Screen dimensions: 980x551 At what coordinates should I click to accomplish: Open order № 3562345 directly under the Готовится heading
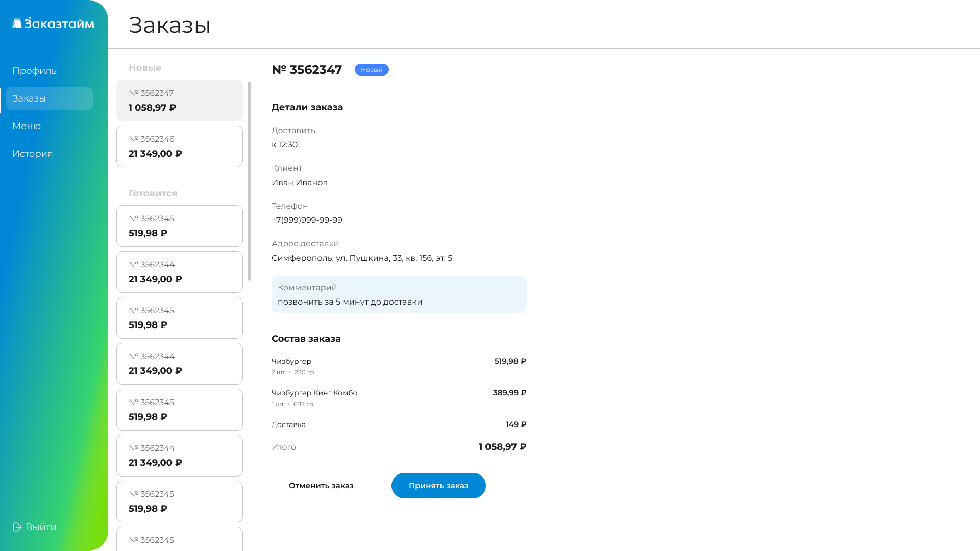[x=180, y=226]
